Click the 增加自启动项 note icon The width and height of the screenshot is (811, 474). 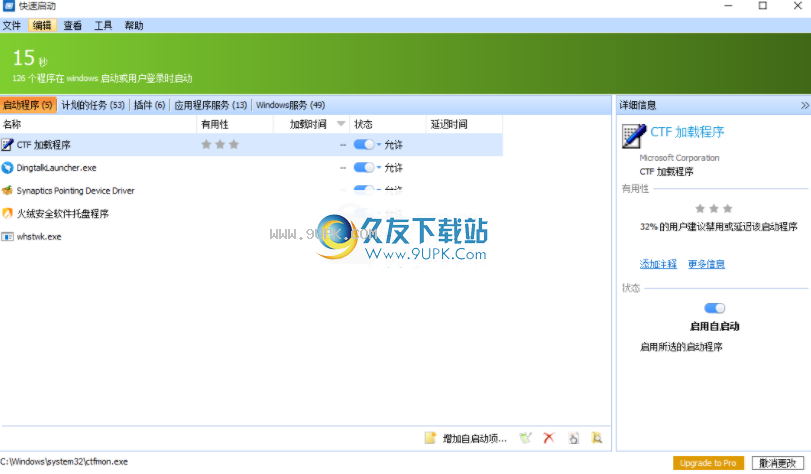pyautogui.click(x=430, y=438)
